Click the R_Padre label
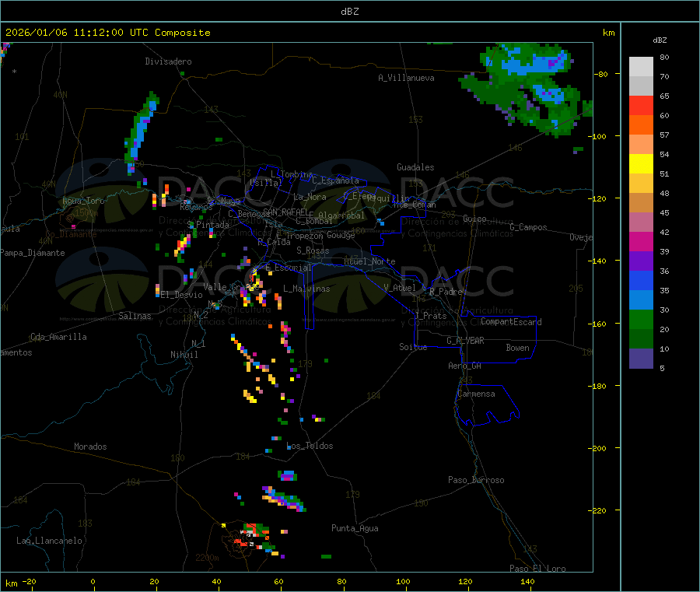Viewport: 700px width, 592px height. point(446,292)
